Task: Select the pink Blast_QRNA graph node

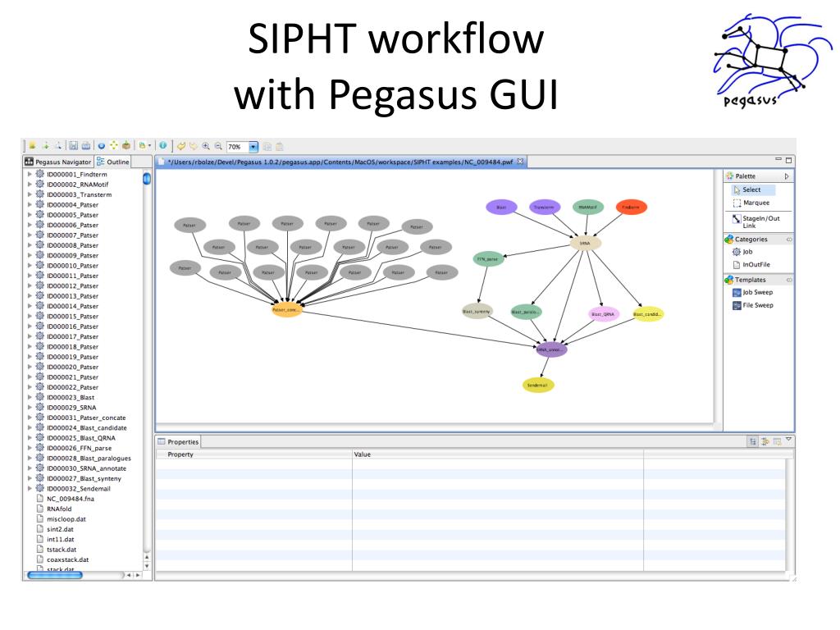Action: pos(603,314)
